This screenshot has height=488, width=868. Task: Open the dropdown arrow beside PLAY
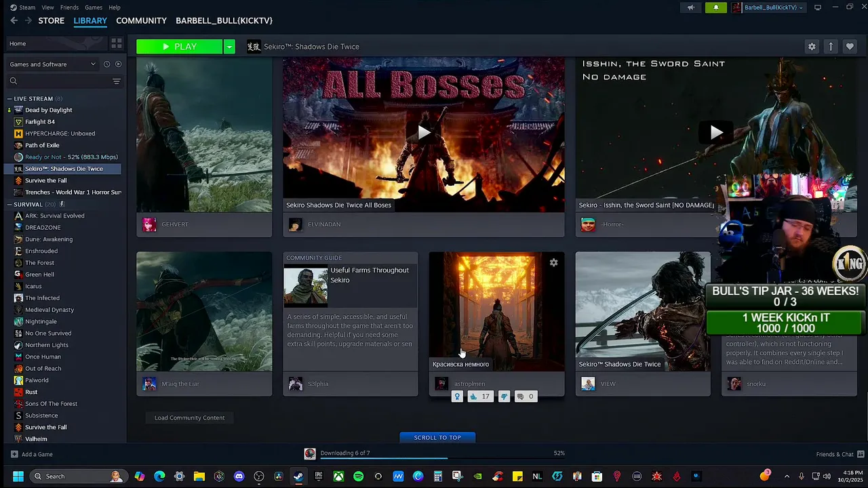229,47
